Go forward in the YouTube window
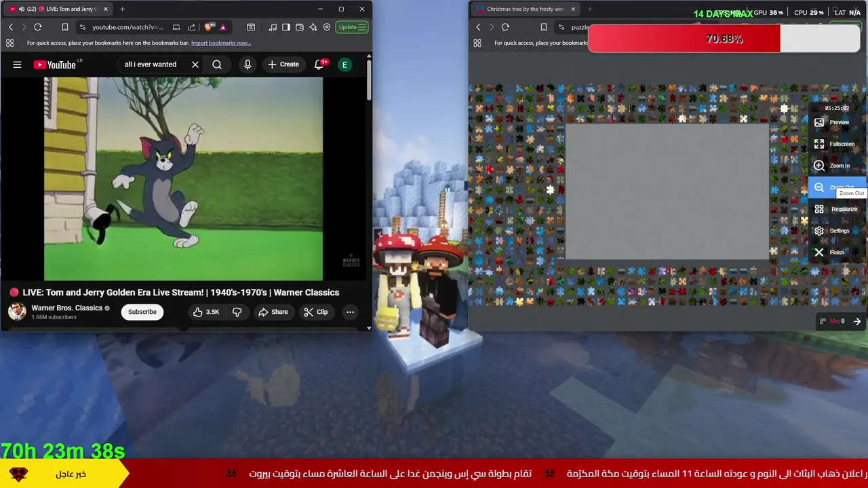Image resolution: width=868 pixels, height=488 pixels. (24, 27)
